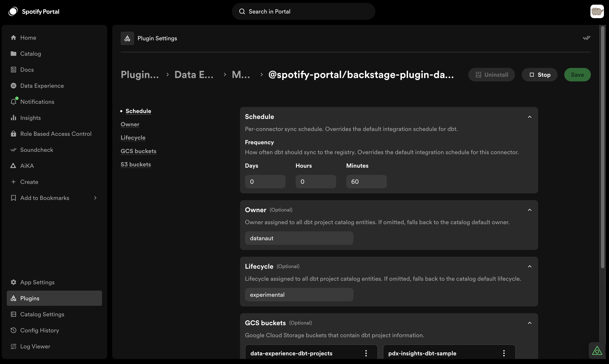Collapse the Owner section

pyautogui.click(x=530, y=210)
